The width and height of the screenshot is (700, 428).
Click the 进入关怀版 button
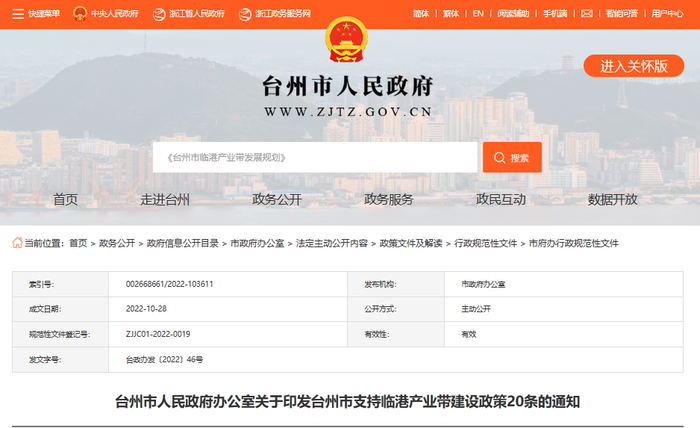[x=633, y=66]
